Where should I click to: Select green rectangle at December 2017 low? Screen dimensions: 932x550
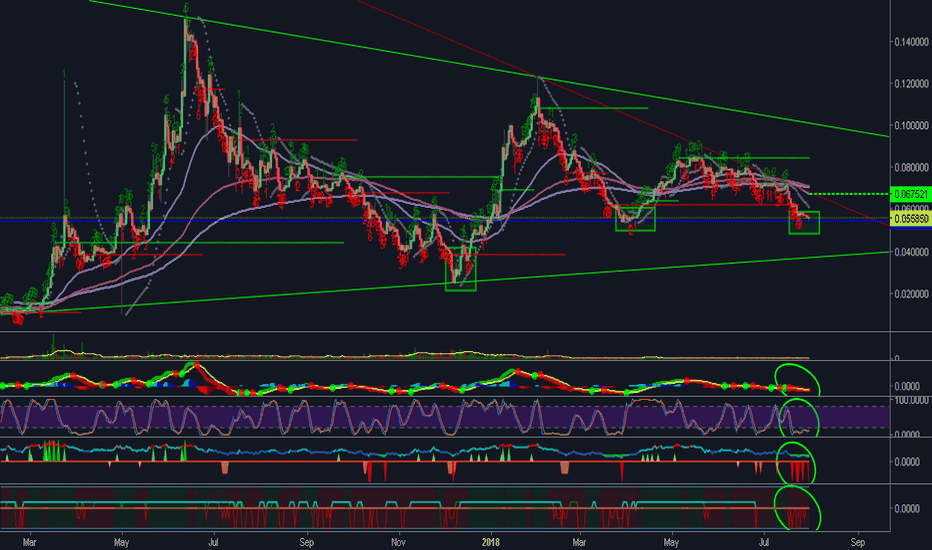[x=461, y=269]
